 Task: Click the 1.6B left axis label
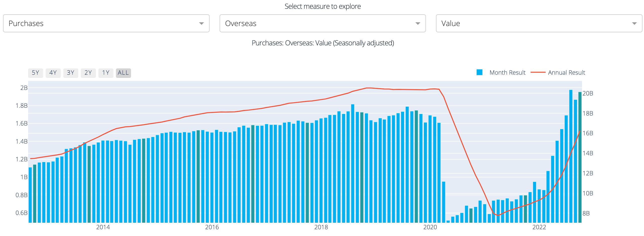(22, 124)
